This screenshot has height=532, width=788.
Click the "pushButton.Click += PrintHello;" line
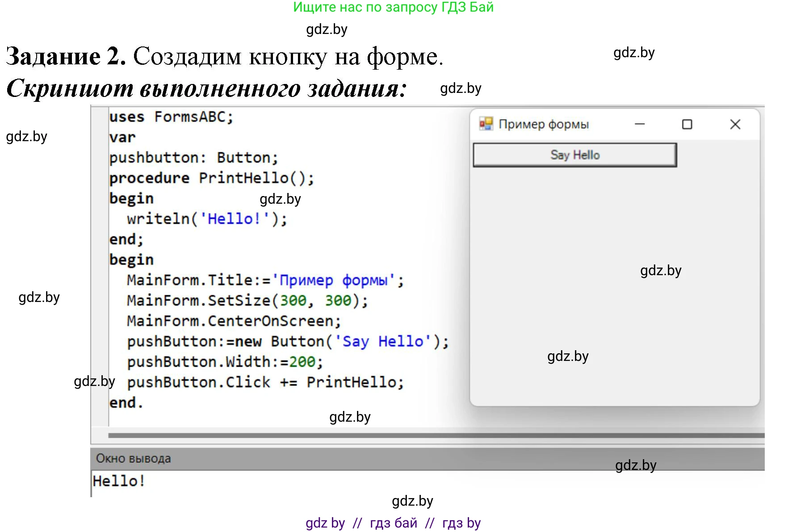265,382
